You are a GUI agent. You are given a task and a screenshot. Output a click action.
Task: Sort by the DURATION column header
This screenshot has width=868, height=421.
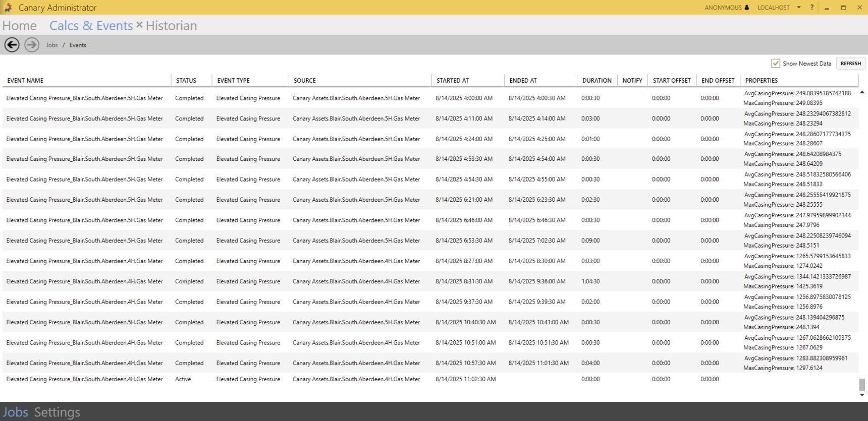click(596, 81)
